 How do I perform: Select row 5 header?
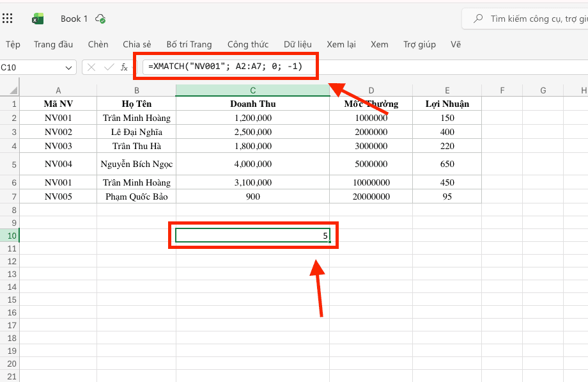point(10,164)
